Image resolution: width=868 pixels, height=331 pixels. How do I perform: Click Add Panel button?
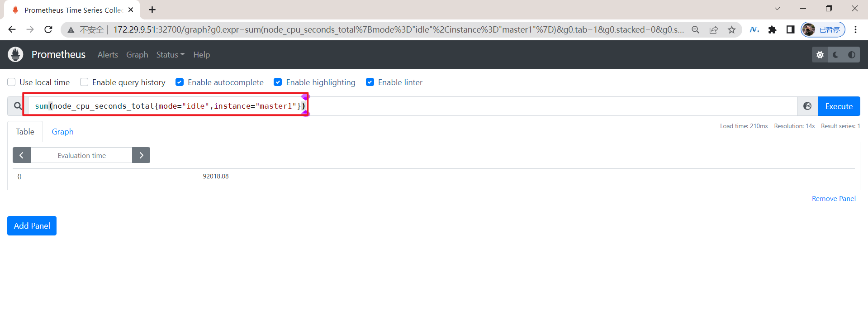pyautogui.click(x=32, y=225)
